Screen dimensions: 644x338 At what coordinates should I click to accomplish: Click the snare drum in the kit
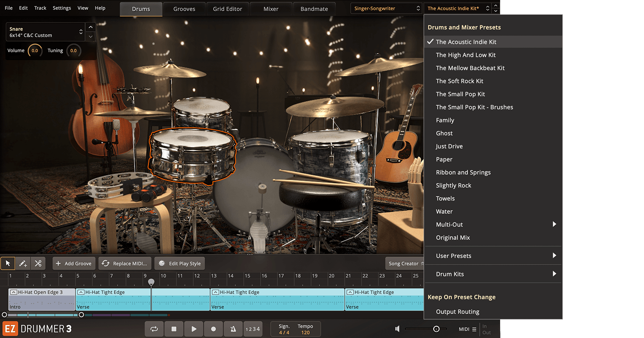pyautogui.click(x=193, y=156)
